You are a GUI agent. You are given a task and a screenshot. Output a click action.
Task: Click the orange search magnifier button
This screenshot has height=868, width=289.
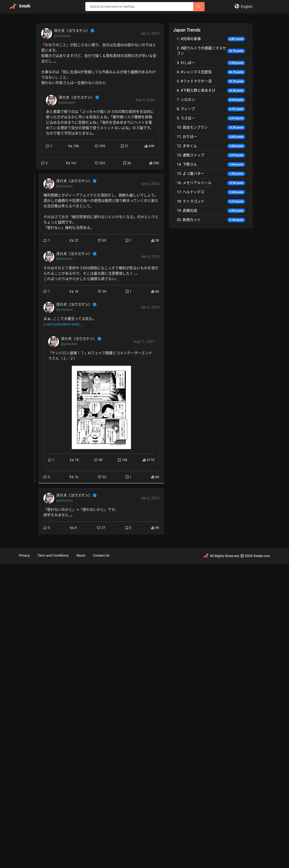click(199, 6)
